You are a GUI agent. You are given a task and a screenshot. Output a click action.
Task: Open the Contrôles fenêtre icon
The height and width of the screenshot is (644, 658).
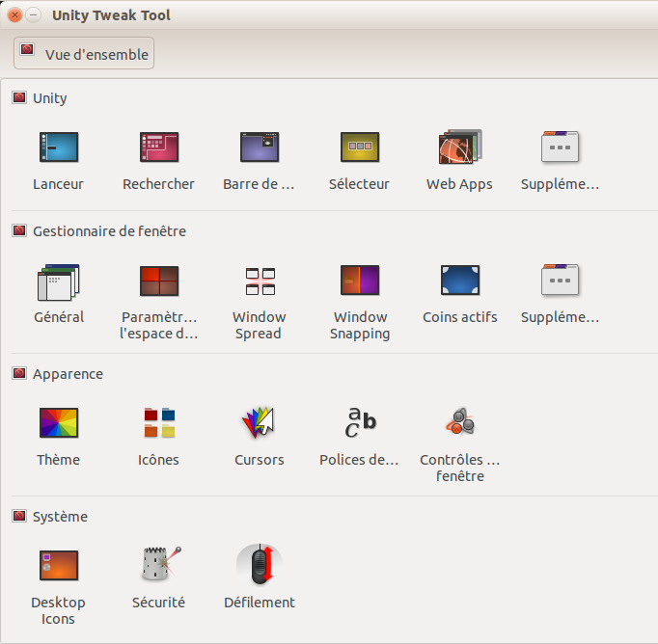coord(460,422)
